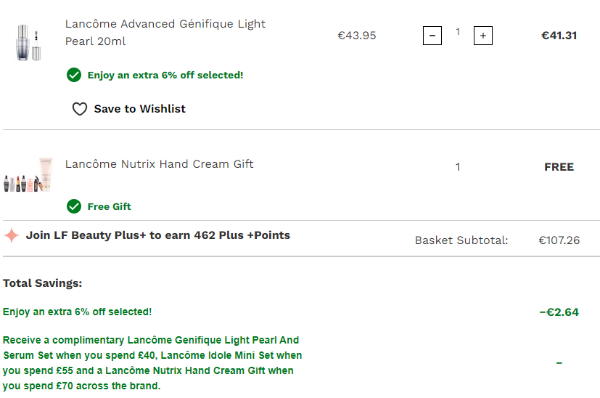Viewport: 600px width, 398px height.
Task: Click the FREE price label for the gift
Action: [x=559, y=167]
